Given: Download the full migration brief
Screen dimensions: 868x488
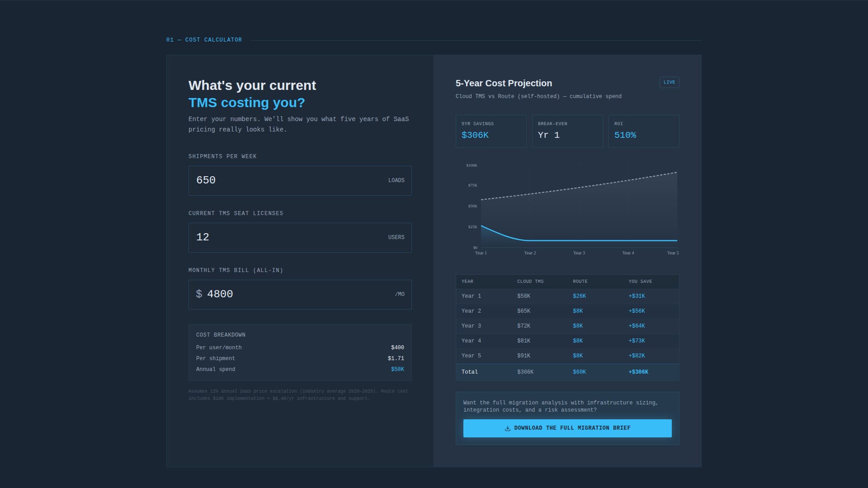Looking at the screenshot, I should pos(567,428).
